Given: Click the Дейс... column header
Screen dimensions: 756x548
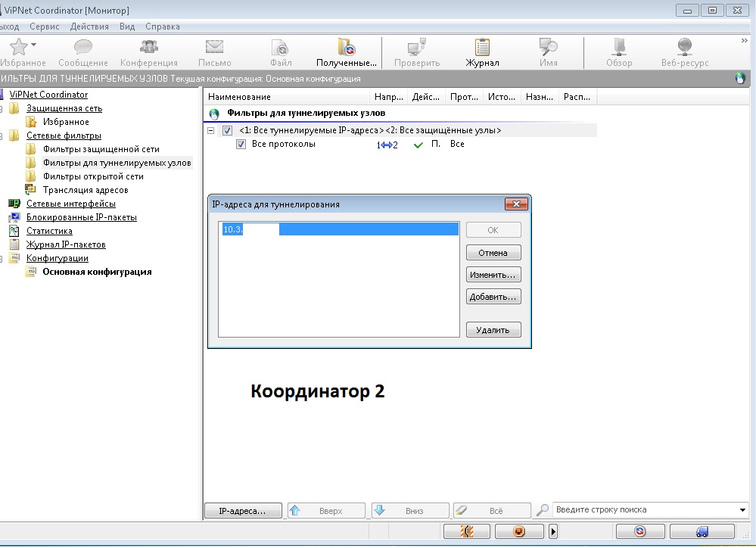Looking at the screenshot, I should 426,97.
